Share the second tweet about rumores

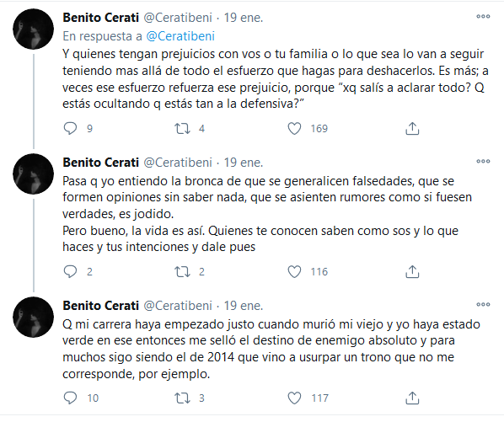tap(412, 272)
